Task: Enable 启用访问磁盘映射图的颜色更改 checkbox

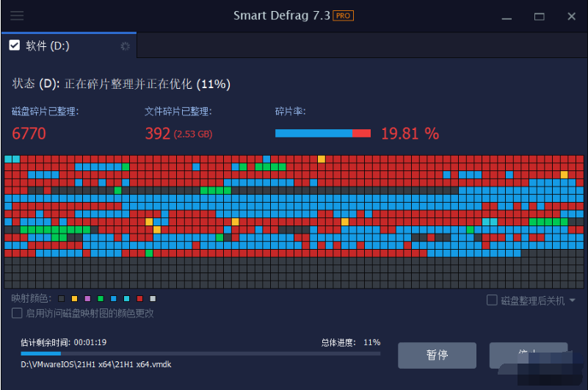Action: (17, 313)
